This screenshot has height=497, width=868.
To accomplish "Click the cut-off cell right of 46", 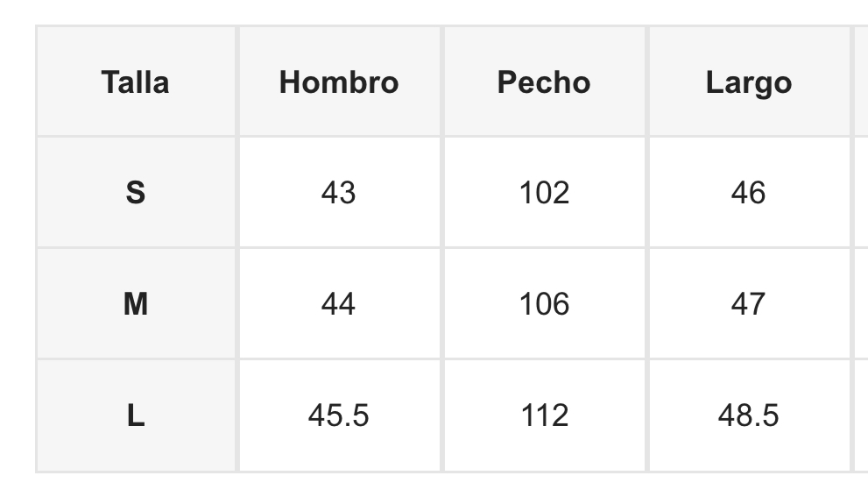I will coord(861,193).
